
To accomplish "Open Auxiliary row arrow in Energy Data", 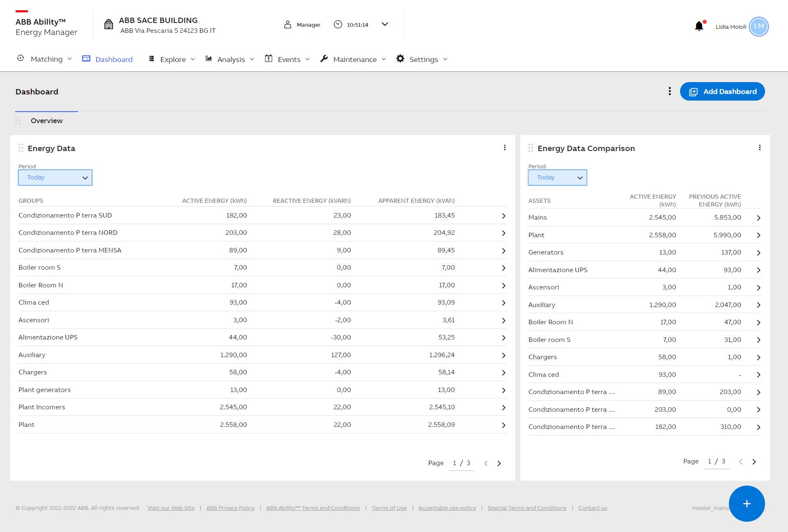I will (504, 355).
